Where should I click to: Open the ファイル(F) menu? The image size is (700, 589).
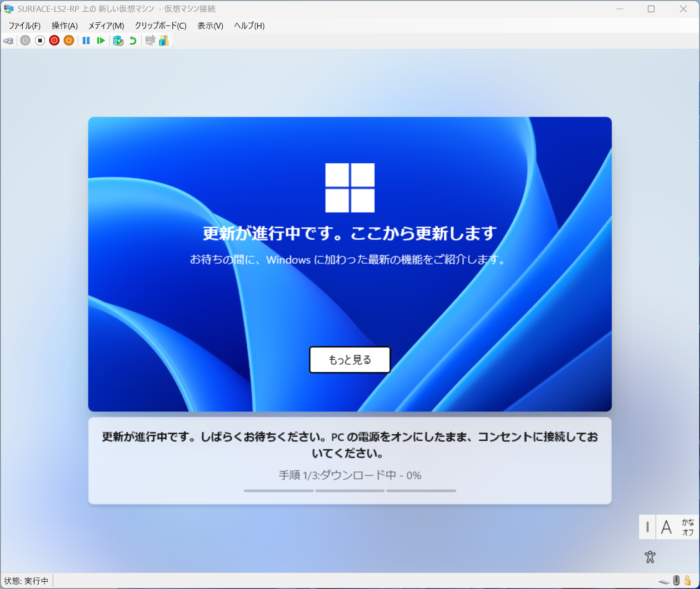(x=24, y=26)
